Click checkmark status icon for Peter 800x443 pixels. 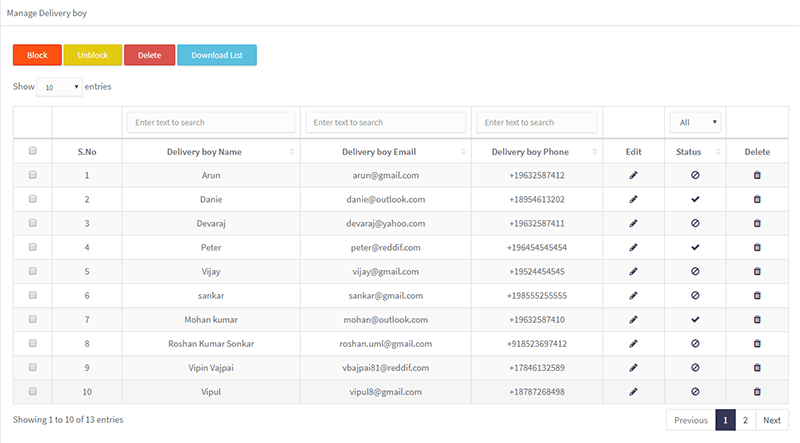click(x=695, y=248)
